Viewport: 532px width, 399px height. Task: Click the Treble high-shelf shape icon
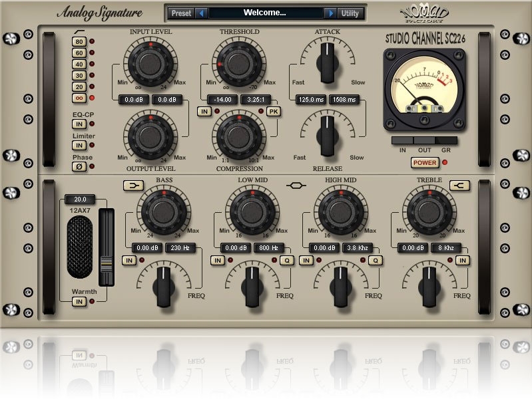click(x=457, y=185)
